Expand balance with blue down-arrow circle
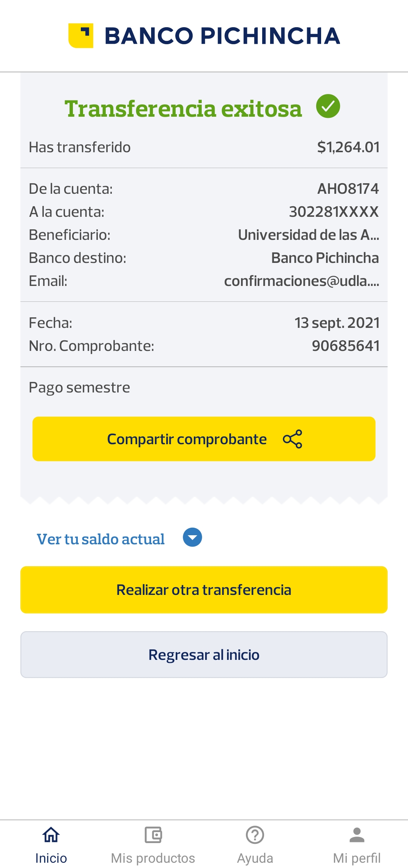408x868 pixels. point(192,537)
